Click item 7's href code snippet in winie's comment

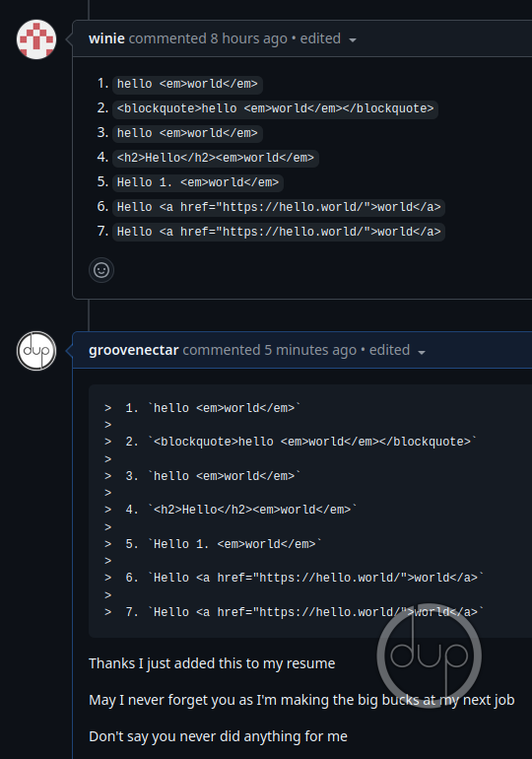(x=279, y=232)
